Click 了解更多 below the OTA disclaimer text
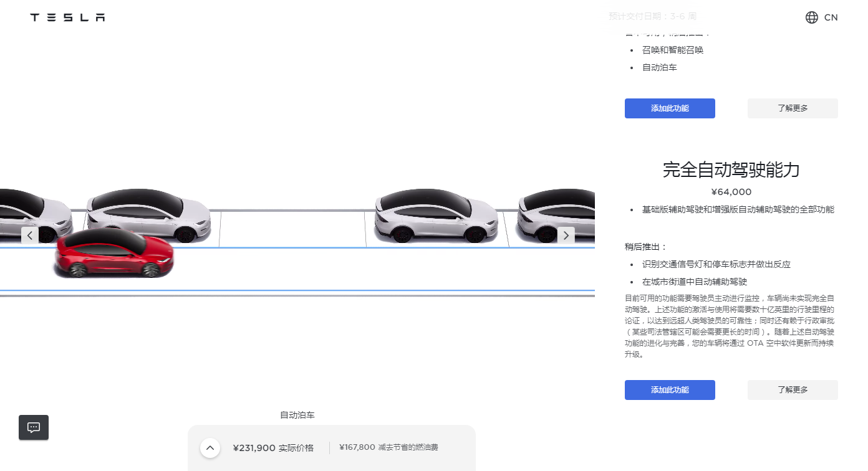Image resolution: width=868 pixels, height=471 pixels. (x=792, y=390)
